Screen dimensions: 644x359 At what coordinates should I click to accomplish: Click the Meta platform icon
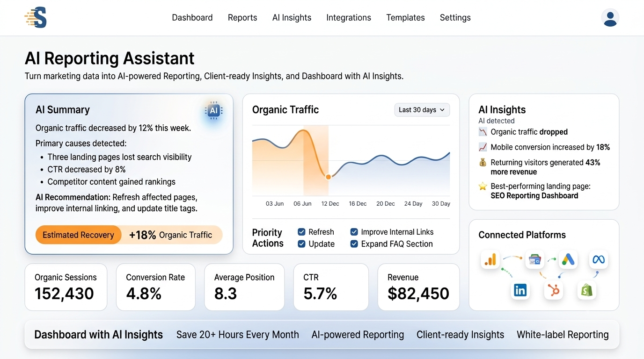599,259
